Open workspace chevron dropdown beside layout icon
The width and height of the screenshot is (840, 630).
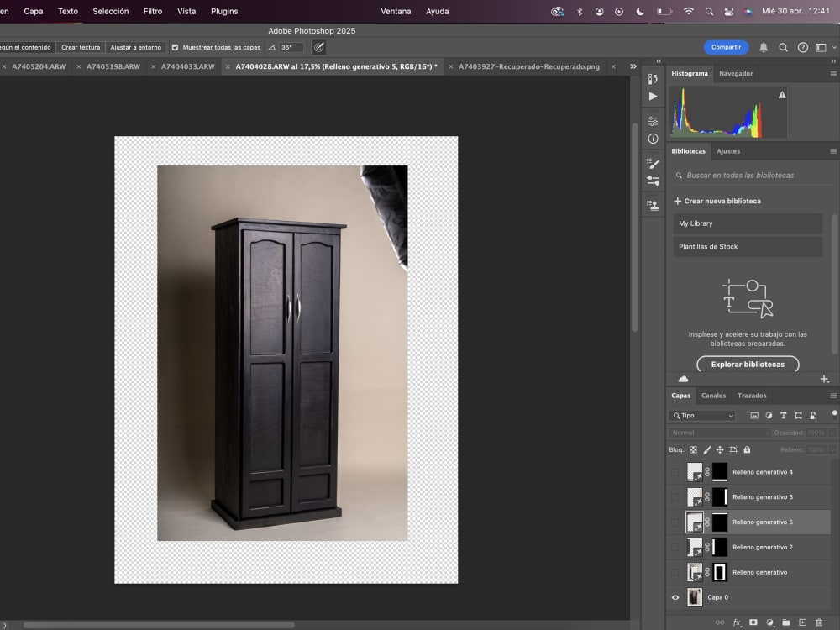(833, 48)
